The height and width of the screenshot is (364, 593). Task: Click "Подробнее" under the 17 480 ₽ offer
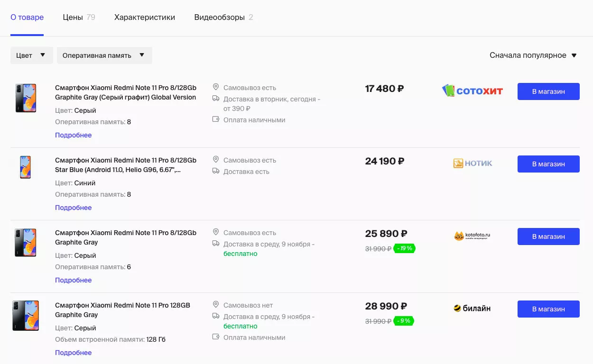(x=74, y=135)
